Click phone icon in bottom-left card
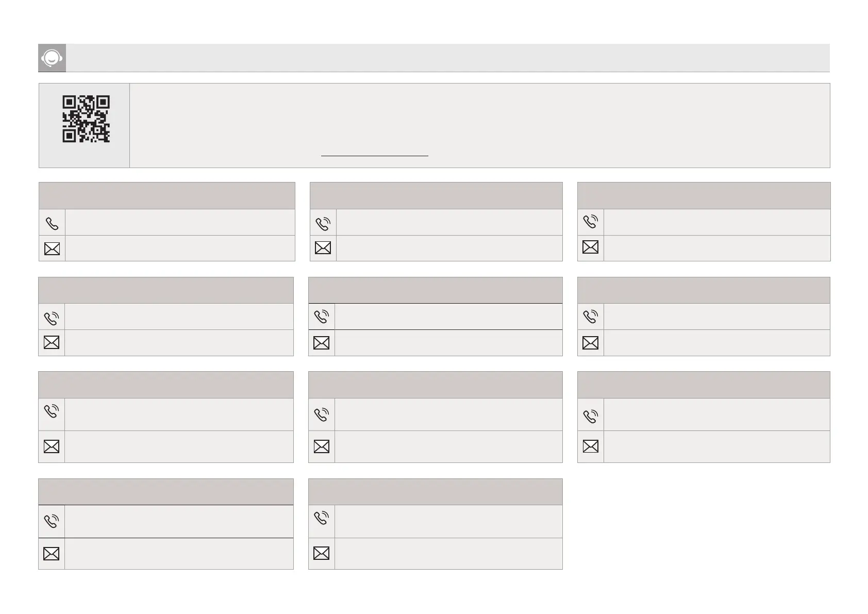The height and width of the screenshot is (614, 868). tap(52, 521)
